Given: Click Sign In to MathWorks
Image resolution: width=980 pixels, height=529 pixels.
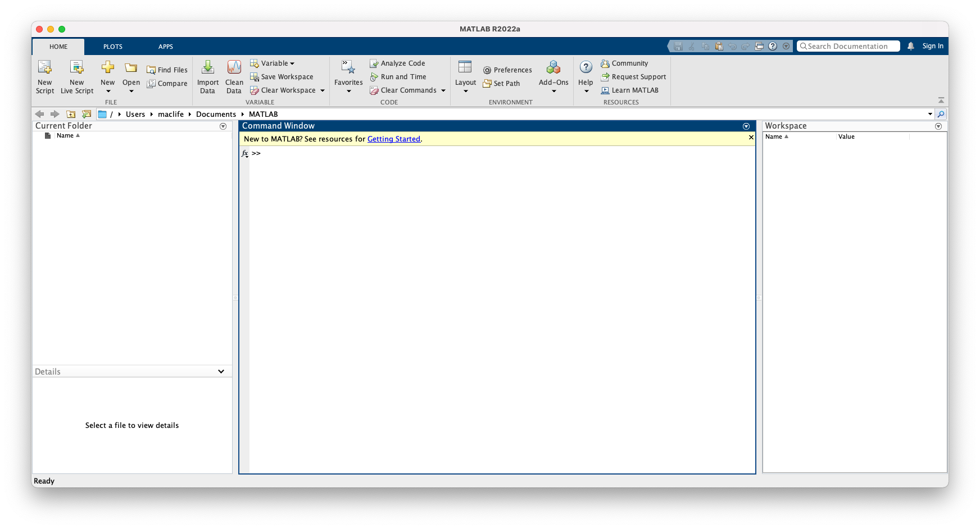Looking at the screenshot, I should [x=932, y=46].
